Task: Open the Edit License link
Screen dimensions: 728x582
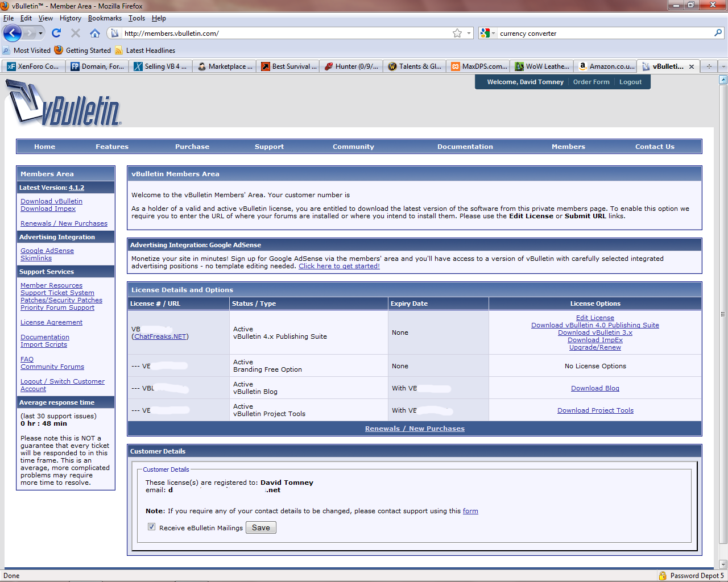Action: (x=595, y=318)
